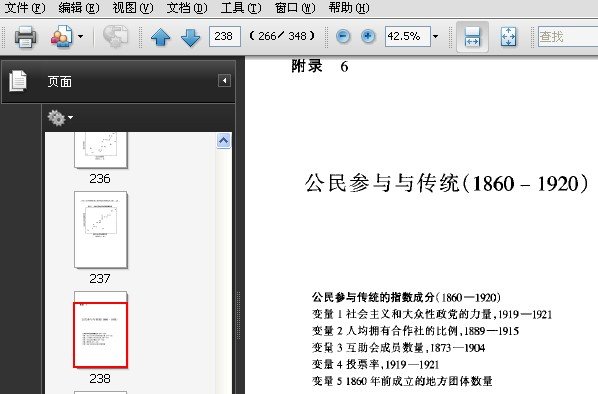Toggle the fit full page view
The height and width of the screenshot is (394, 598).
pyautogui.click(x=508, y=37)
